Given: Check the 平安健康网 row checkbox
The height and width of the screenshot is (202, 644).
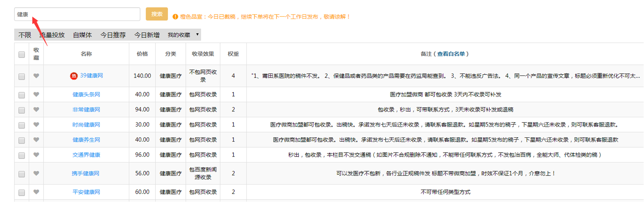Looking at the screenshot, I should point(22,193).
